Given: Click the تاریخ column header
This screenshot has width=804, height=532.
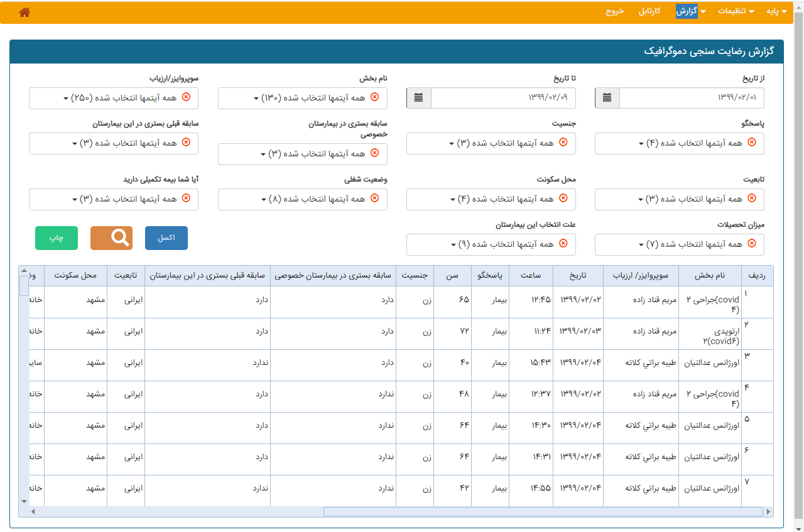Looking at the screenshot, I should pyautogui.click(x=578, y=276).
